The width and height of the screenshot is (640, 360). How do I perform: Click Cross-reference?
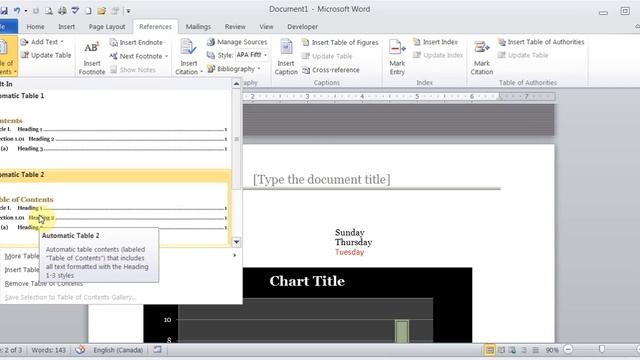[331, 70]
